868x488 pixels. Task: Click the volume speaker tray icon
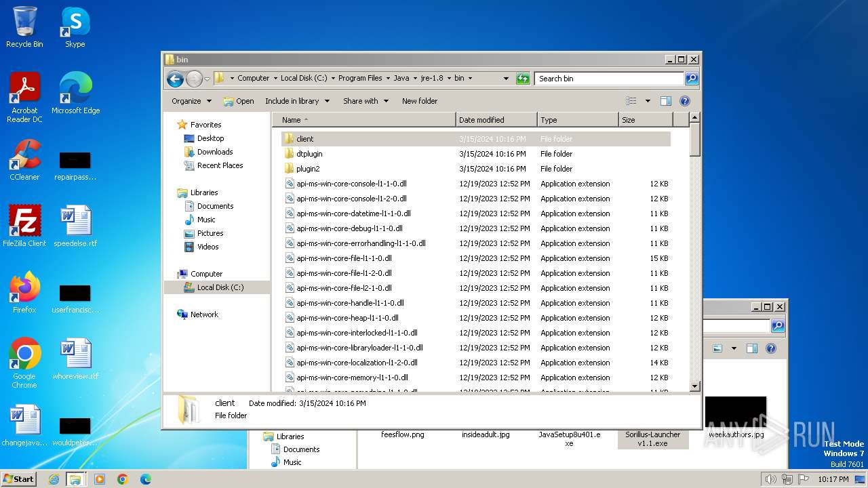pyautogui.click(x=770, y=479)
